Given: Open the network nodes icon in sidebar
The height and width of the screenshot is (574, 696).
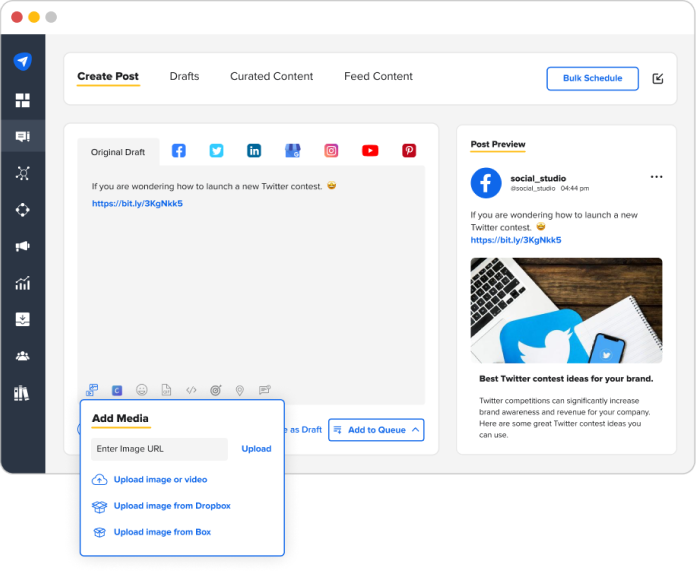Looking at the screenshot, I should (x=23, y=173).
